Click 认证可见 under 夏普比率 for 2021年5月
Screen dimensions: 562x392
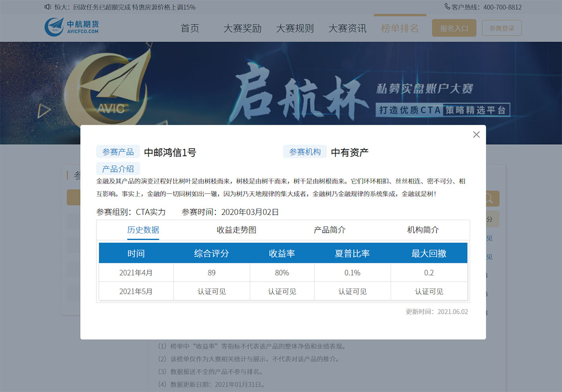coord(352,291)
